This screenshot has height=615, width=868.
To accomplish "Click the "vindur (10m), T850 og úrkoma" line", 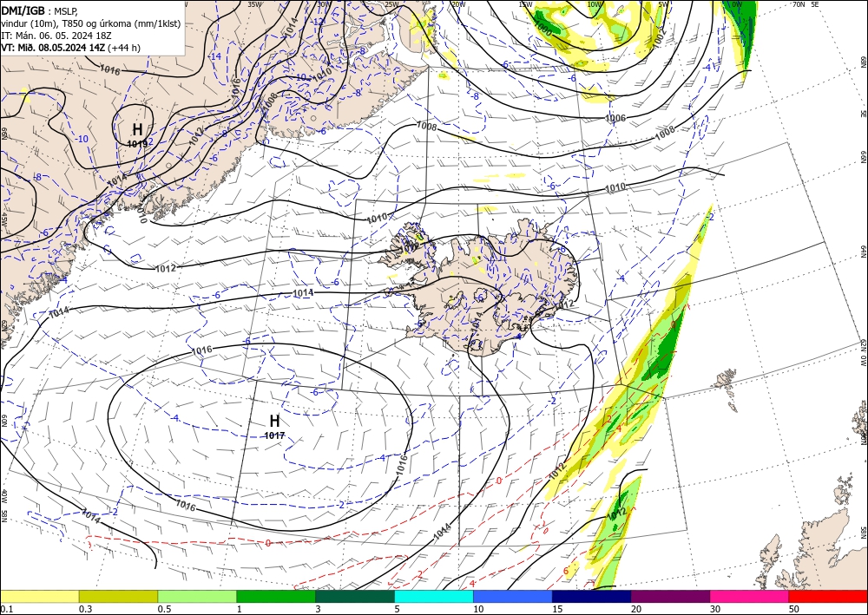I will (x=91, y=23).
